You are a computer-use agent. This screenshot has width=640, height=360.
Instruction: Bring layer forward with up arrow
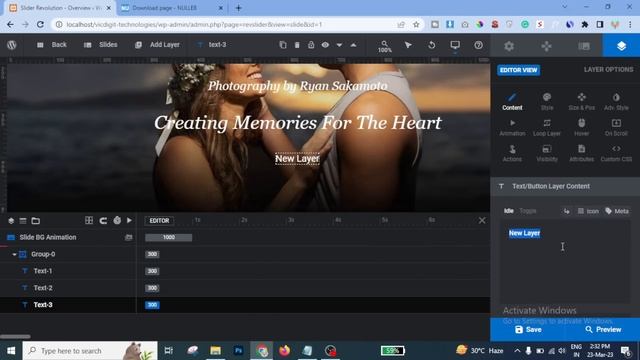pyautogui.click(x=353, y=45)
